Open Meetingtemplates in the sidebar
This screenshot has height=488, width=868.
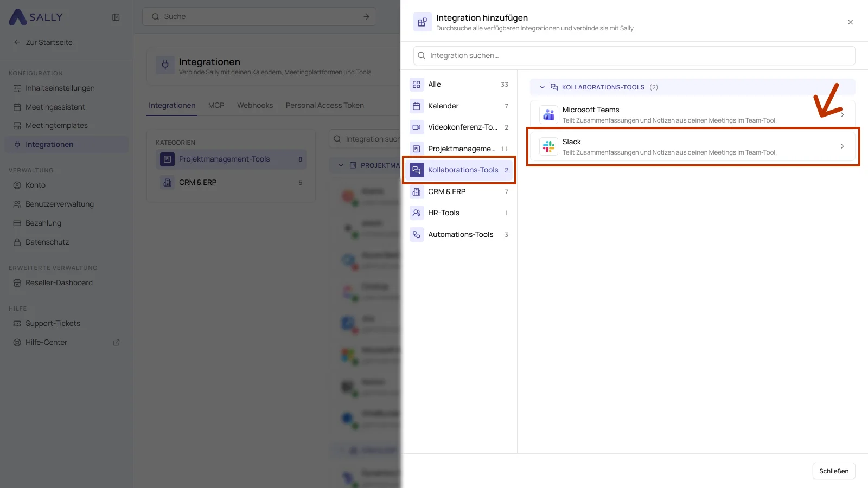tap(66, 125)
